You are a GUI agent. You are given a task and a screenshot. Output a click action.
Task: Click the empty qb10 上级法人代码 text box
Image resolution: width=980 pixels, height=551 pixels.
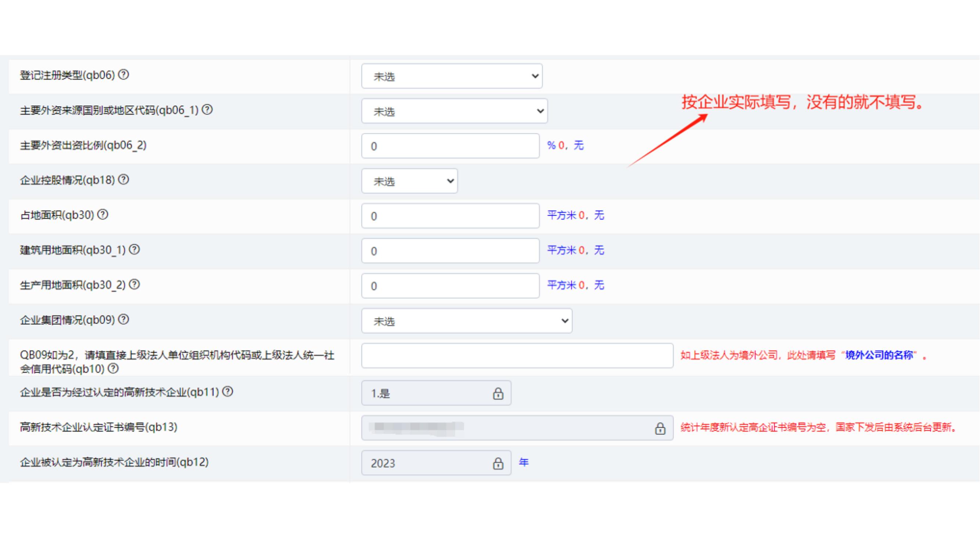coord(517,356)
